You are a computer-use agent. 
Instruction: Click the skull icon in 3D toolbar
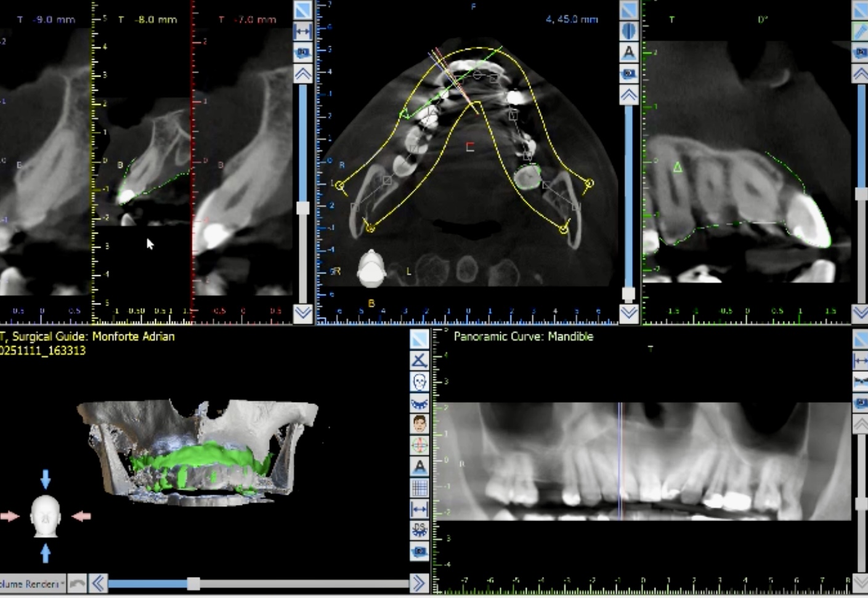[420, 382]
